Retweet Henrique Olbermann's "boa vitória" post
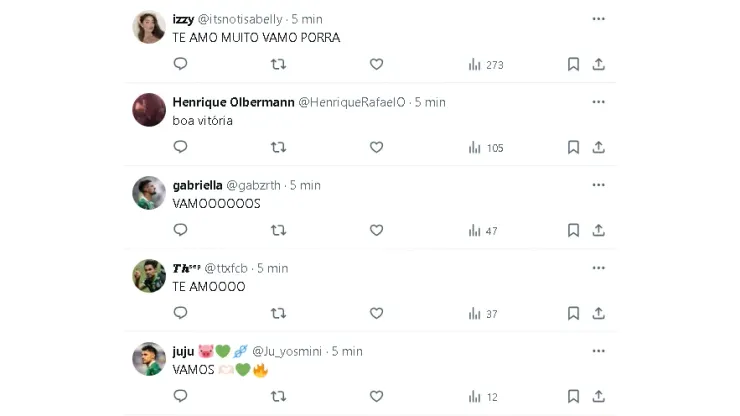Image resolution: width=740 pixels, height=416 pixels. (x=279, y=147)
